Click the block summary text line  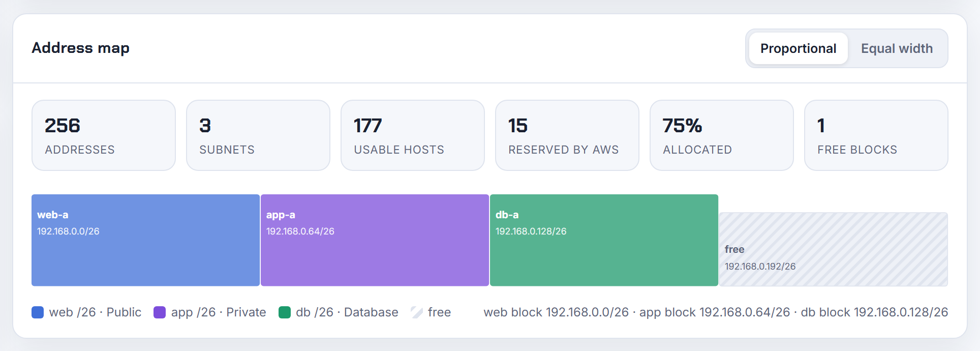click(716, 312)
